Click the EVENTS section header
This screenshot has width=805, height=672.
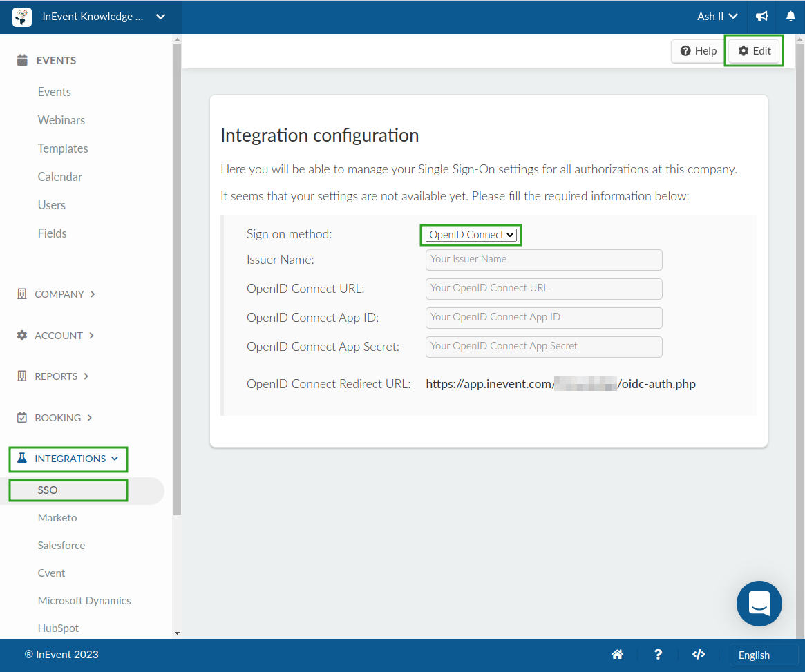point(56,61)
